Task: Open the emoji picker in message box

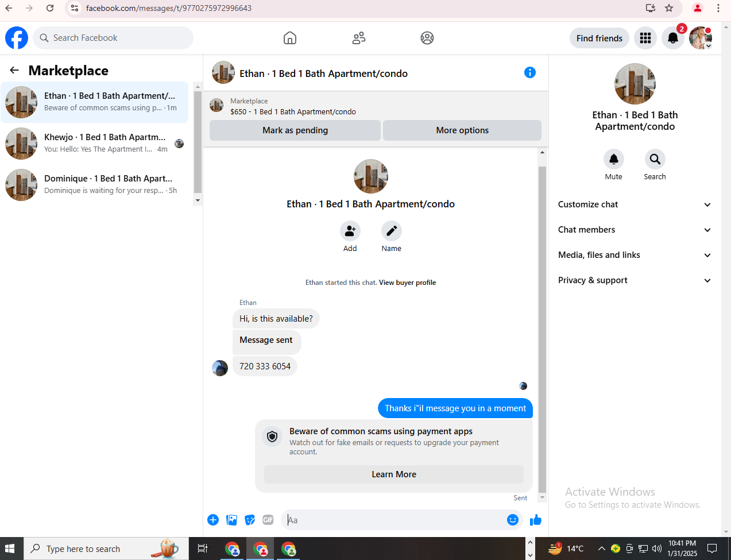Action: [513, 520]
